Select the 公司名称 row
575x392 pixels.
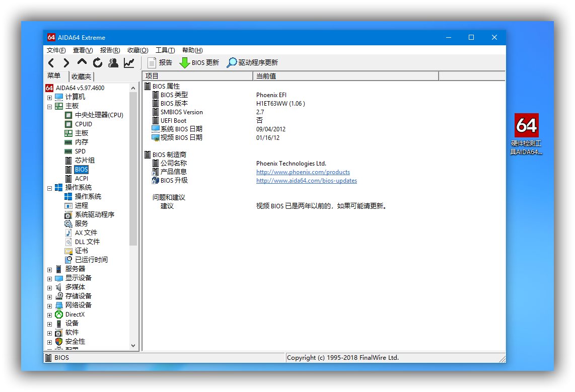pos(173,164)
